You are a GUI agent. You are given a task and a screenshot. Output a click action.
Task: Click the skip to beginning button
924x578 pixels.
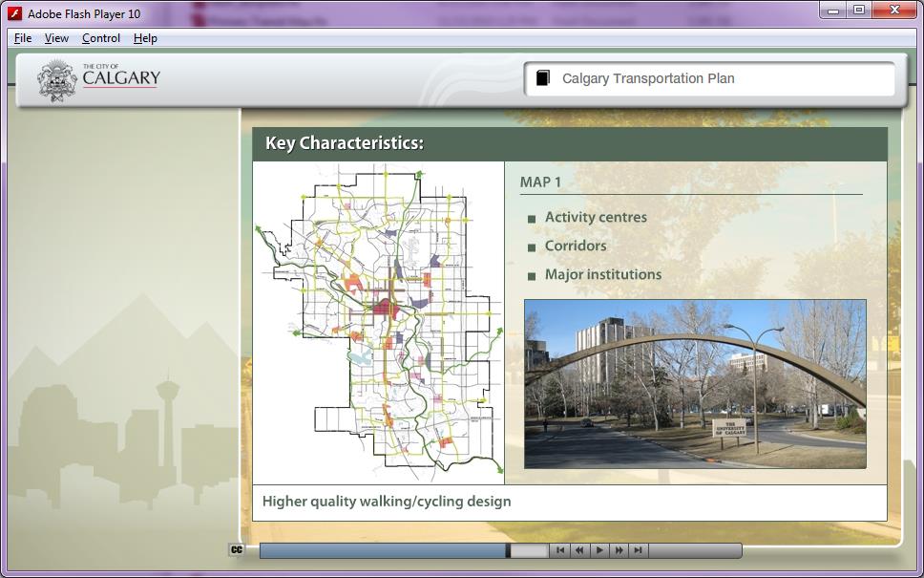(x=560, y=550)
